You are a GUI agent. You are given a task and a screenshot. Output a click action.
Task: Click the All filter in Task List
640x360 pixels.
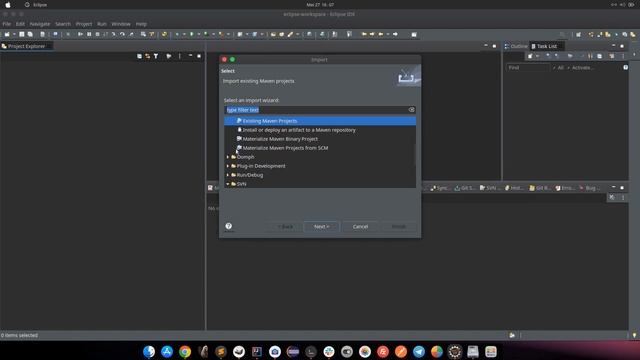tap(560, 68)
